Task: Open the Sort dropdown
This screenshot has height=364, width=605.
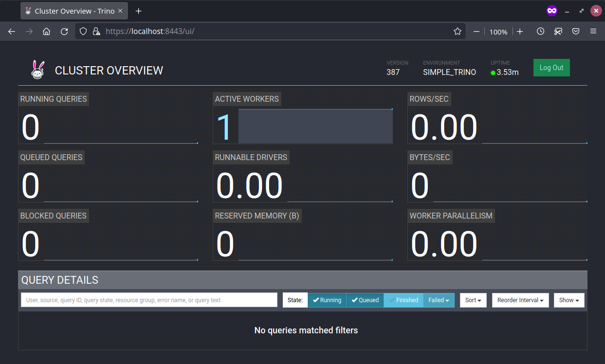Action: 473,300
